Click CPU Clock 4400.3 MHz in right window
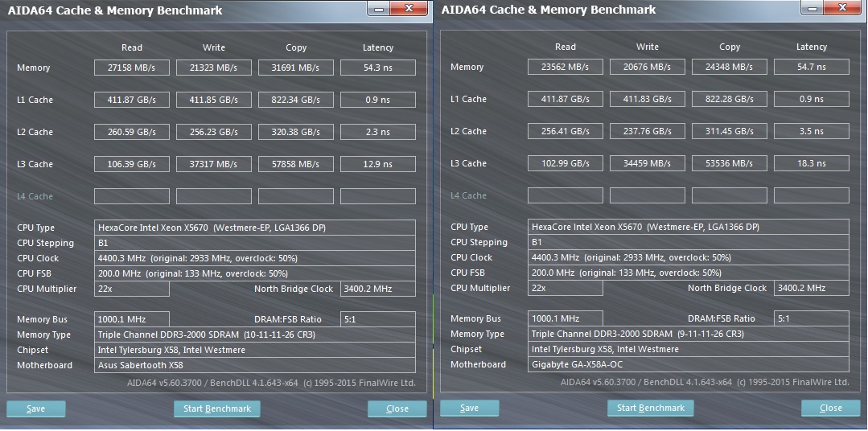 click(688, 257)
